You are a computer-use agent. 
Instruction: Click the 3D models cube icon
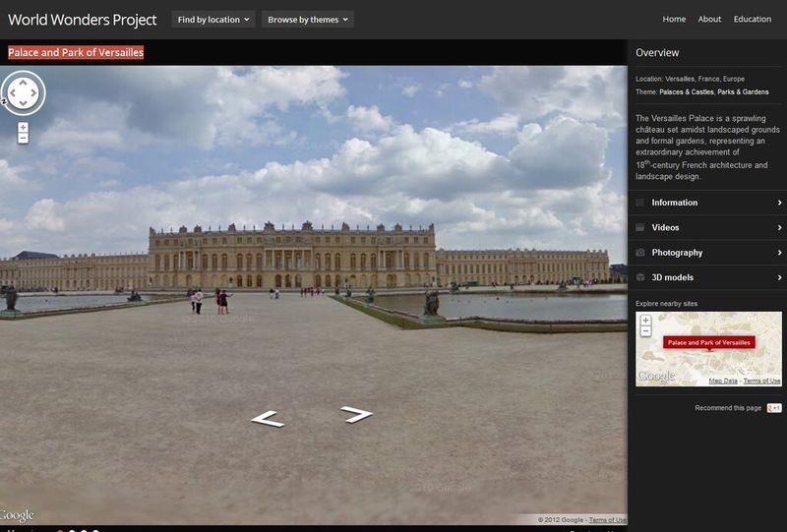640,277
